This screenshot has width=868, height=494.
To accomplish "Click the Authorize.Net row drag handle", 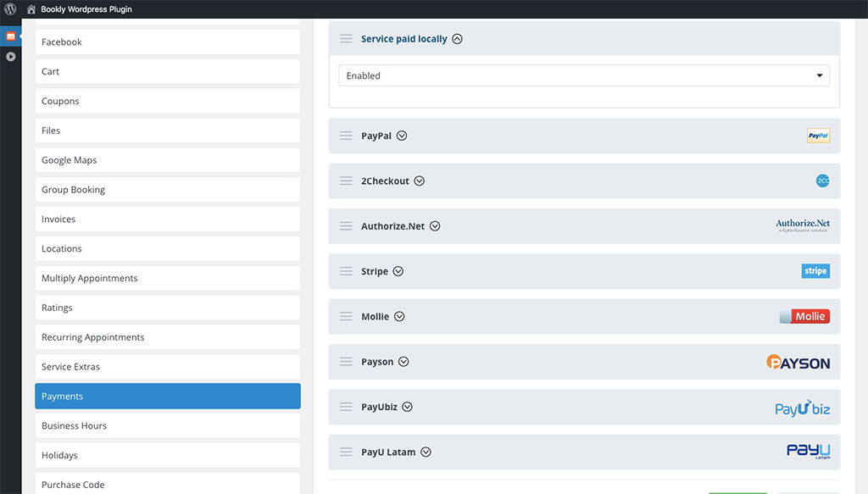I will point(346,225).
